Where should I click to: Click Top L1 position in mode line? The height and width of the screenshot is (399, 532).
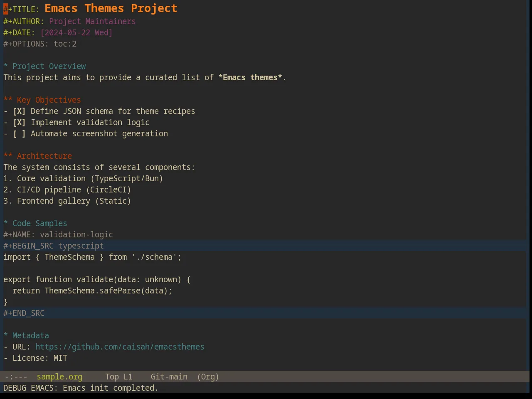(119, 377)
